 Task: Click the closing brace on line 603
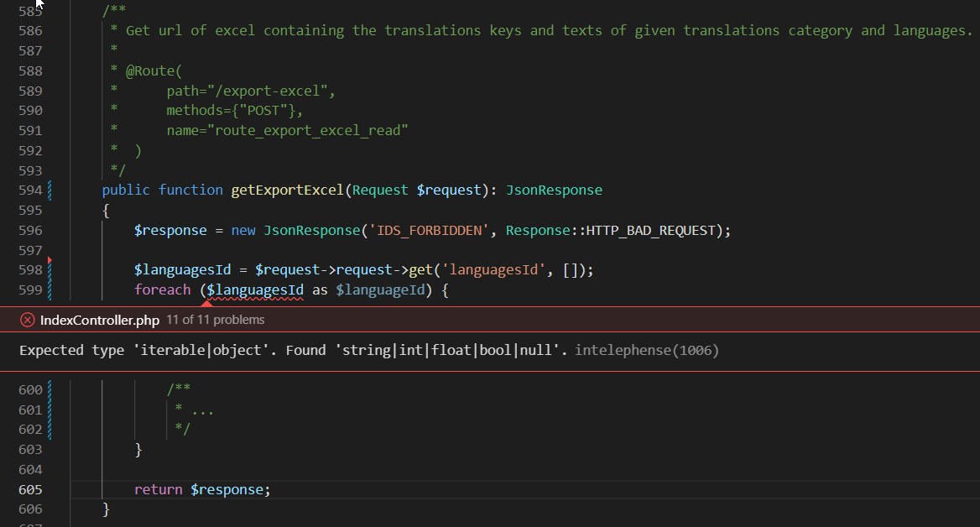point(138,450)
